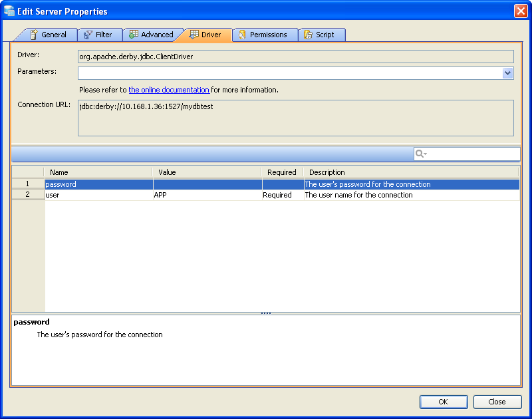Sort by the Value column header

tap(207, 172)
